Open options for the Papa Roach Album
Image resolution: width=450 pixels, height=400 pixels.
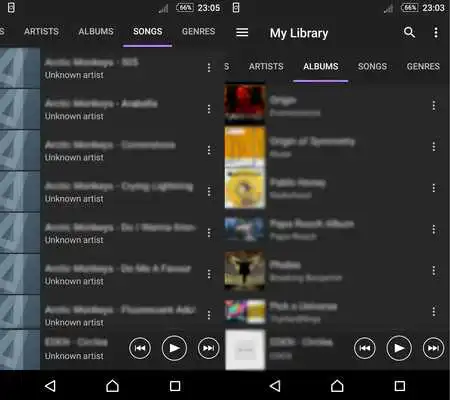click(434, 230)
